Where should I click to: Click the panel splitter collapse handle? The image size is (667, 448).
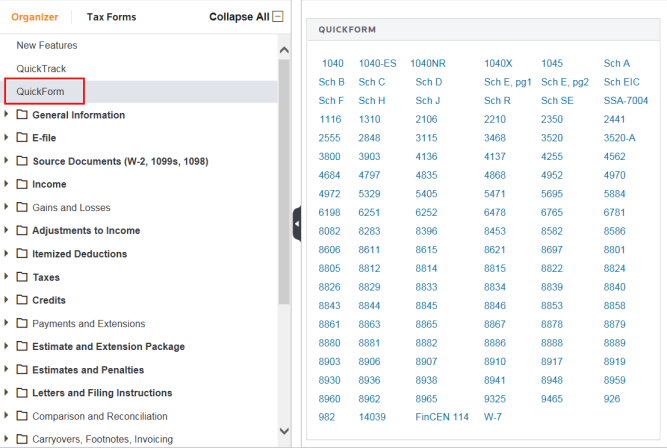click(297, 225)
